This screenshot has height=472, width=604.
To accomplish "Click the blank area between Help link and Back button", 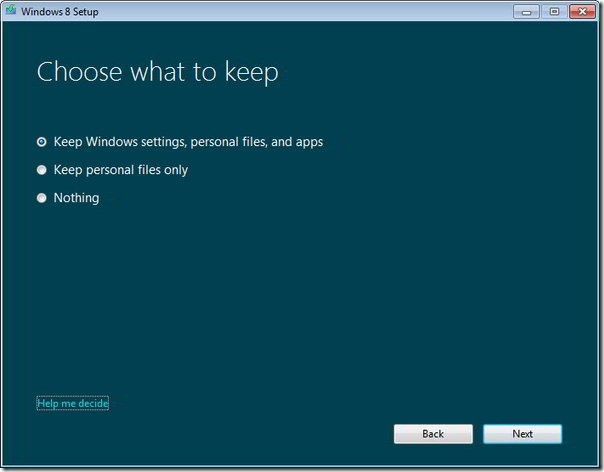I will [x=250, y=420].
